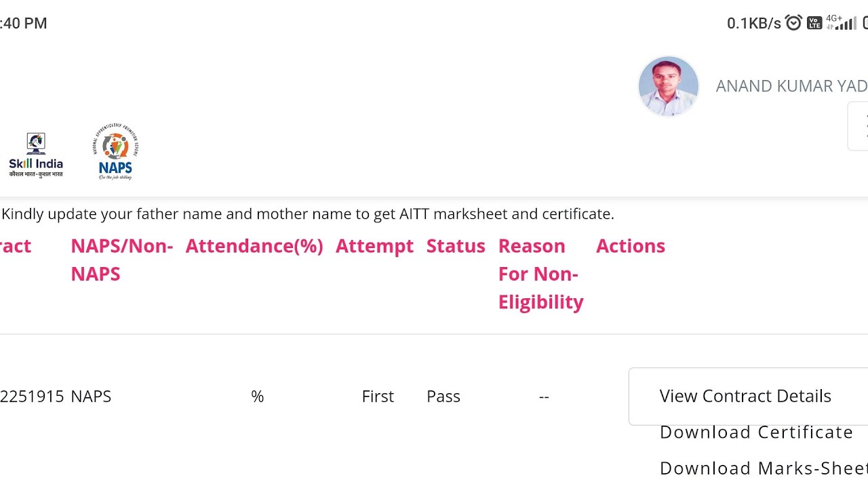868x488 pixels.
Task: Open the user profile photo
Action: (669, 86)
